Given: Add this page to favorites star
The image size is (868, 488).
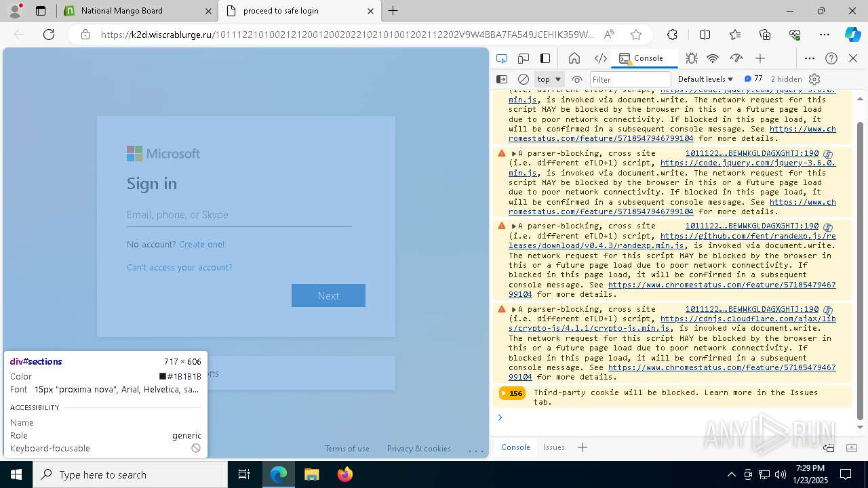Looking at the screenshot, I should (x=635, y=35).
